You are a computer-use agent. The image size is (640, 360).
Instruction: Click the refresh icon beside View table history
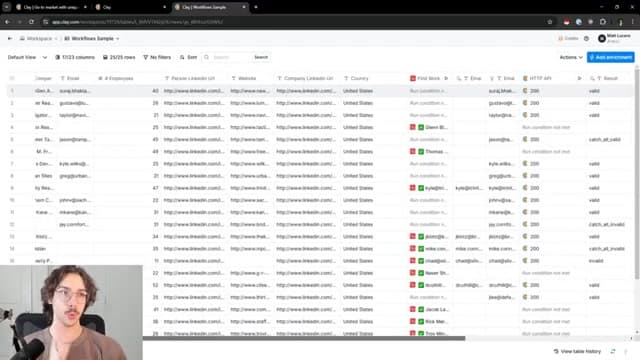coord(613,351)
